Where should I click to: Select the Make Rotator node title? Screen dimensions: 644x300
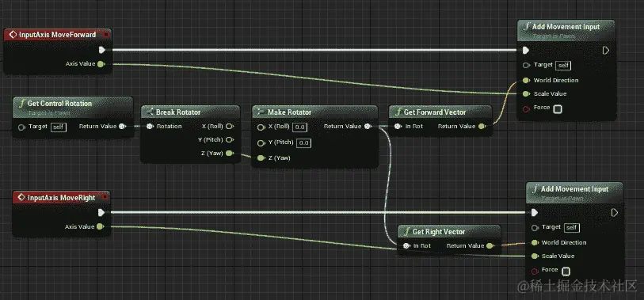(289, 112)
